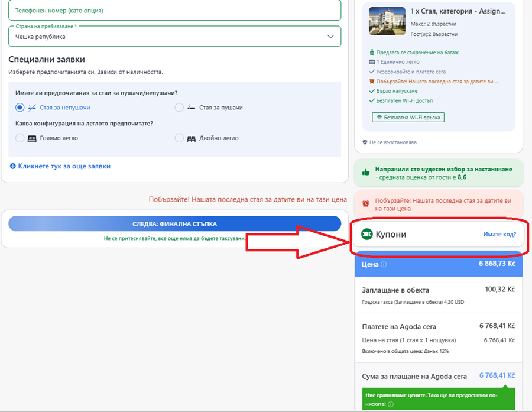This screenshot has width=532, height=412.
Task: Click the Wi-Fi icon in the green badge
Action: (x=378, y=118)
